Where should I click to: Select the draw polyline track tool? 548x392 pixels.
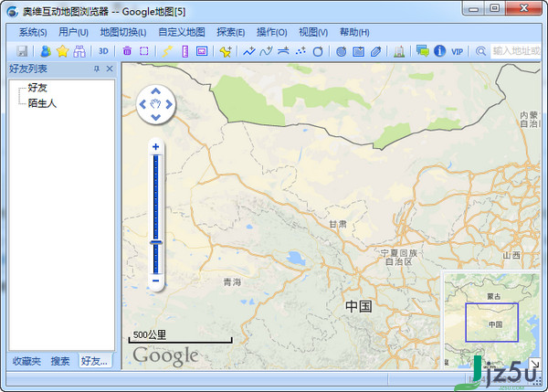click(x=249, y=51)
